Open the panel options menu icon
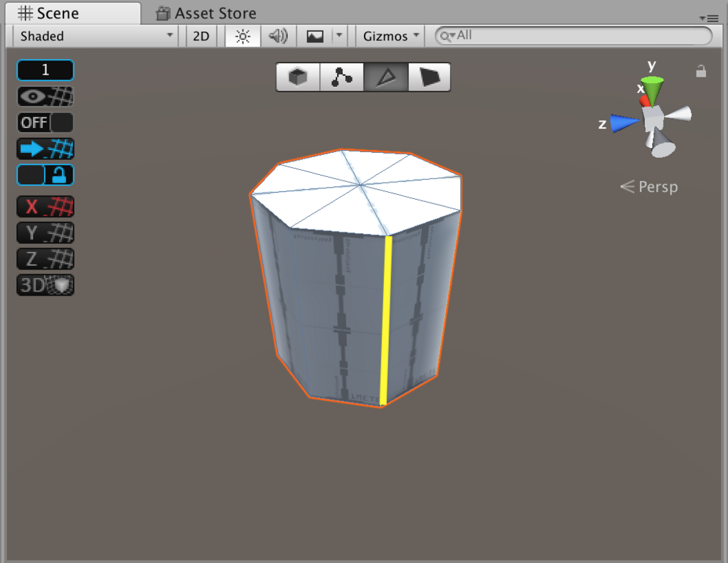The image size is (728, 563). point(709,18)
